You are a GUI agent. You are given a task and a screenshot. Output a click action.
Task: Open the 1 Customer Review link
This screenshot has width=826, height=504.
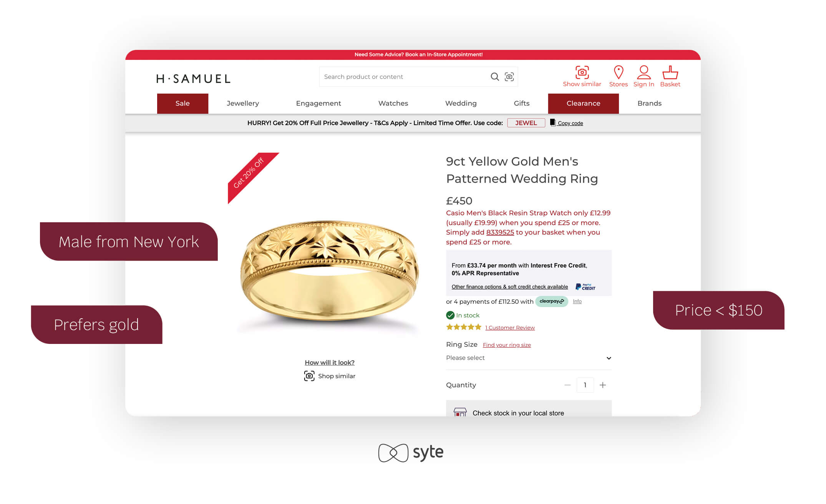point(509,327)
